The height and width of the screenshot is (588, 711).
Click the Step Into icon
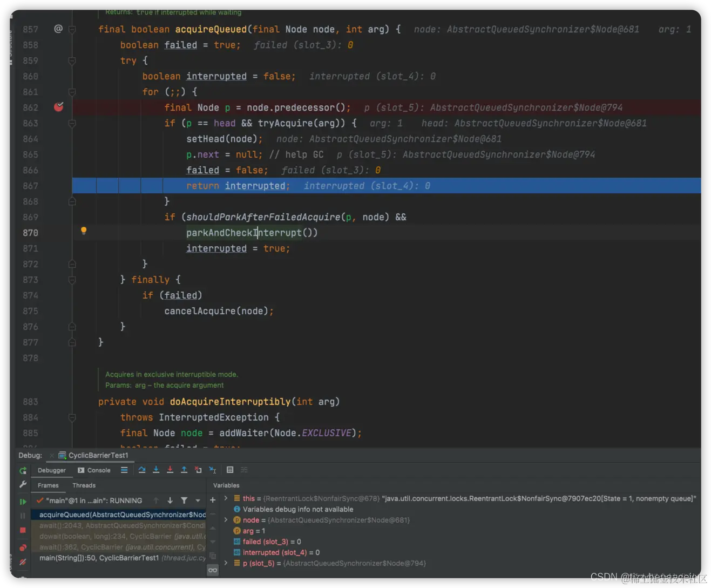point(156,470)
